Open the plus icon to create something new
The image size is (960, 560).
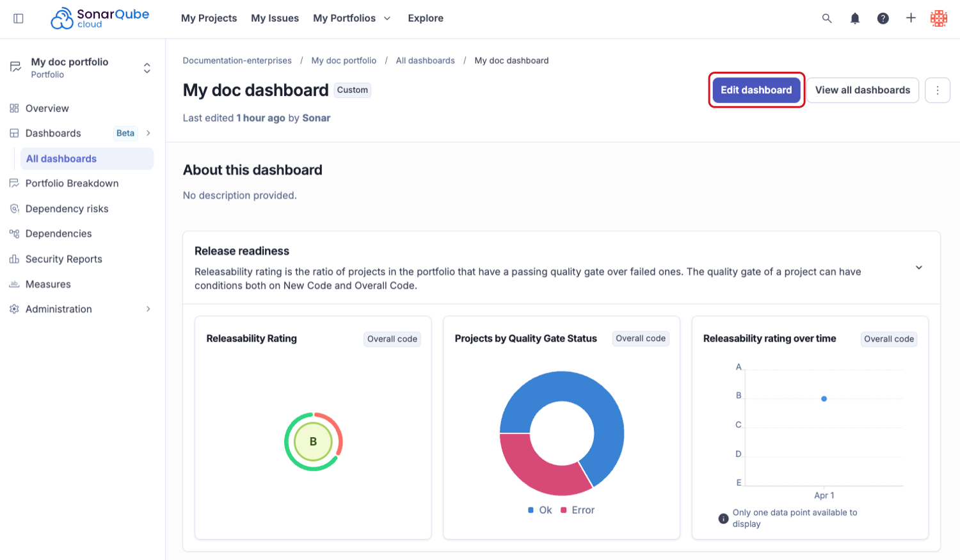tap(911, 18)
